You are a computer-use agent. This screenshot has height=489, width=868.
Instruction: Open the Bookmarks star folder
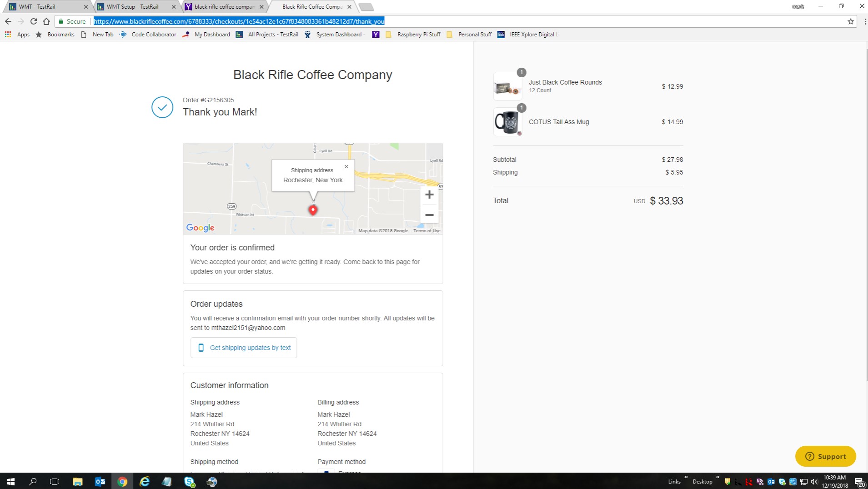point(55,35)
